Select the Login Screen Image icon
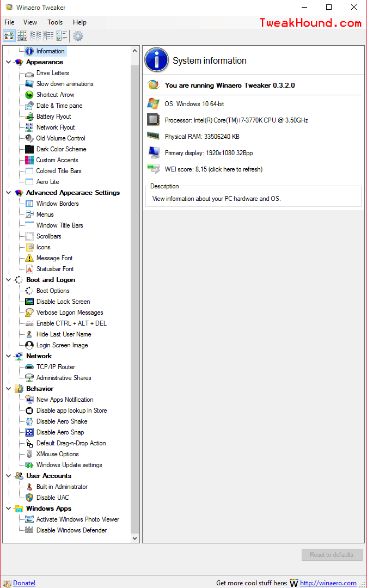Viewport: 367px width, 588px height. [x=29, y=345]
